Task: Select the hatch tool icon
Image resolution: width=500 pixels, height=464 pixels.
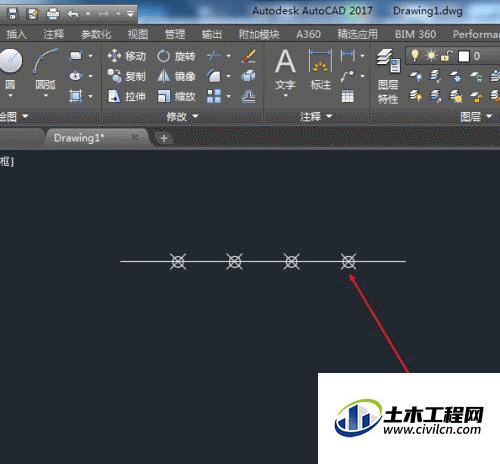Action: point(76,96)
